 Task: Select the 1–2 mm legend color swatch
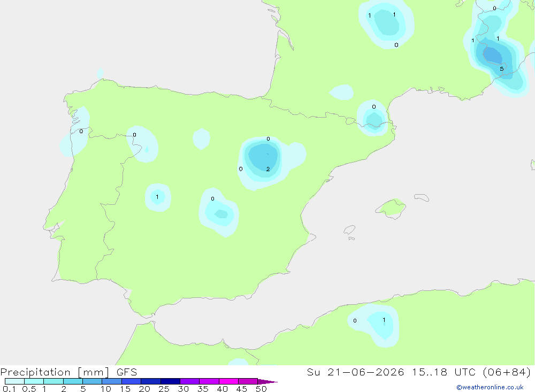pos(53,381)
